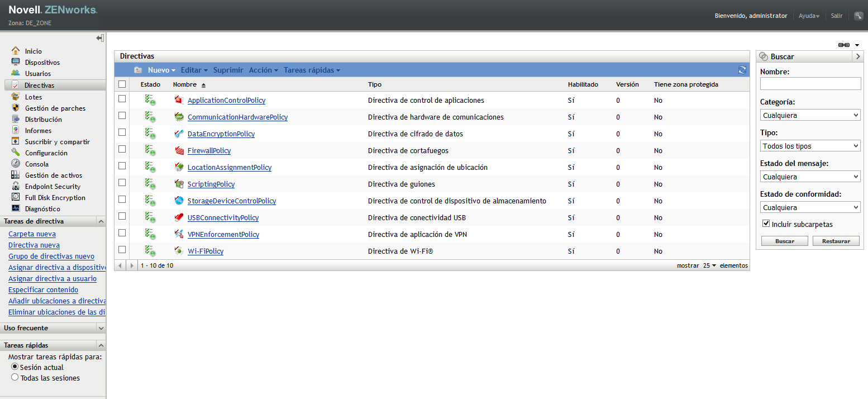Open the mostrar 25 elementos dropdown
This screenshot has height=399, width=868.
709,265
